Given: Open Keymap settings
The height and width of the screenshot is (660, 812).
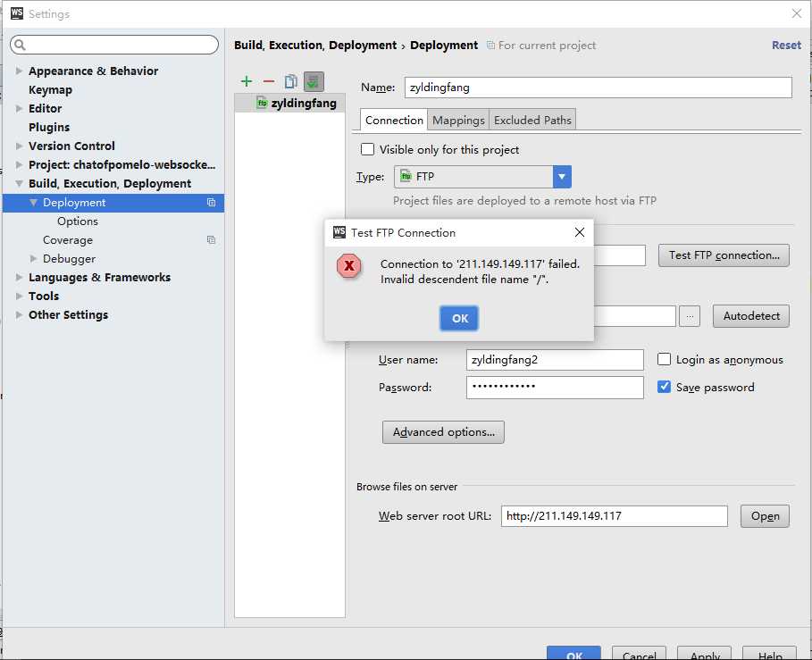Looking at the screenshot, I should point(50,89).
